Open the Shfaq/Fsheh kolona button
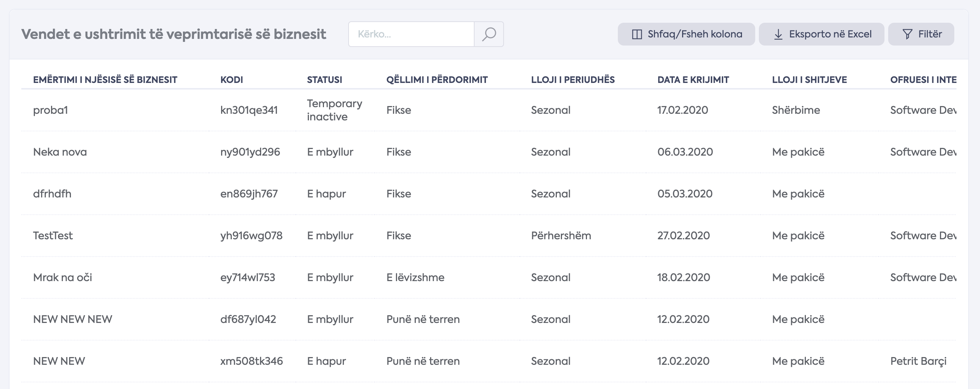 pos(686,34)
